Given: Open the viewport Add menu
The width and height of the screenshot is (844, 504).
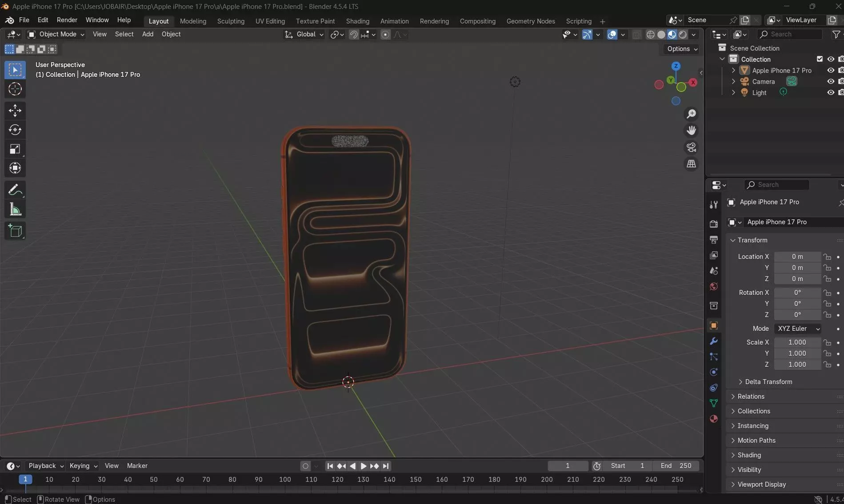Looking at the screenshot, I should (x=148, y=34).
